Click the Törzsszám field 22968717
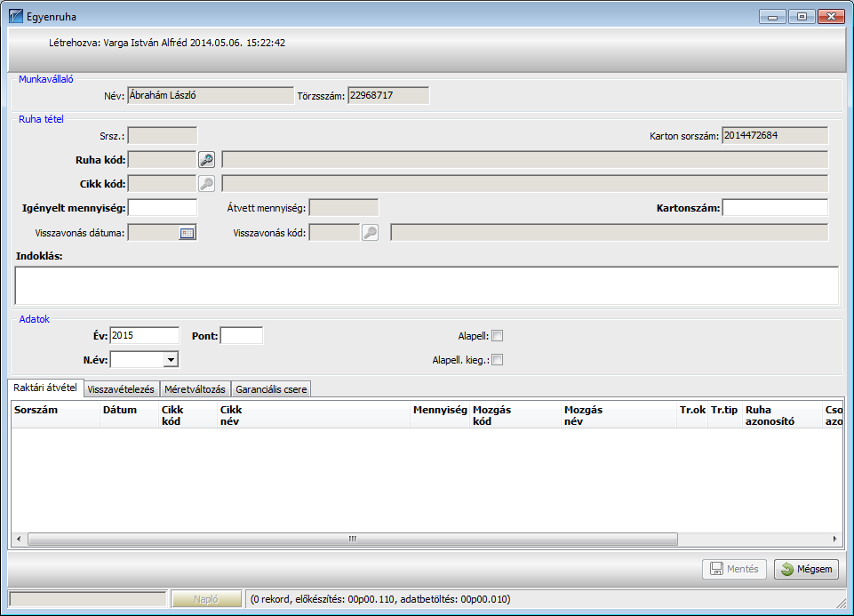This screenshot has width=854, height=616. (388, 95)
